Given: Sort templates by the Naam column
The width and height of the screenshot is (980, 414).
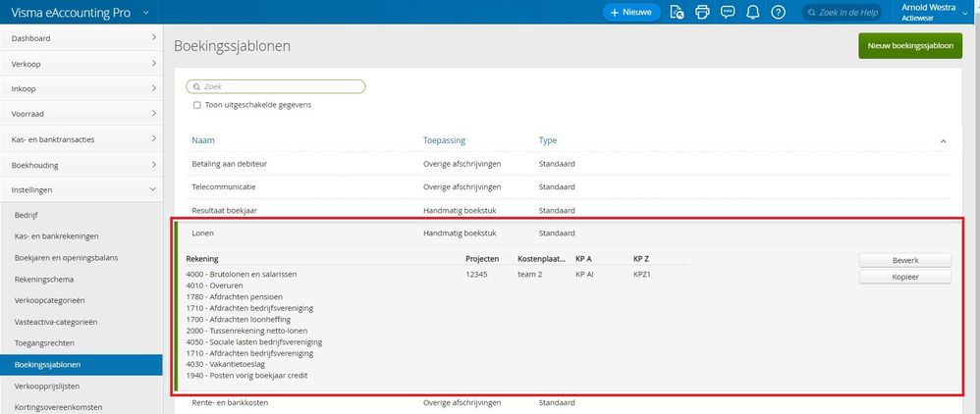Looking at the screenshot, I should [203, 140].
